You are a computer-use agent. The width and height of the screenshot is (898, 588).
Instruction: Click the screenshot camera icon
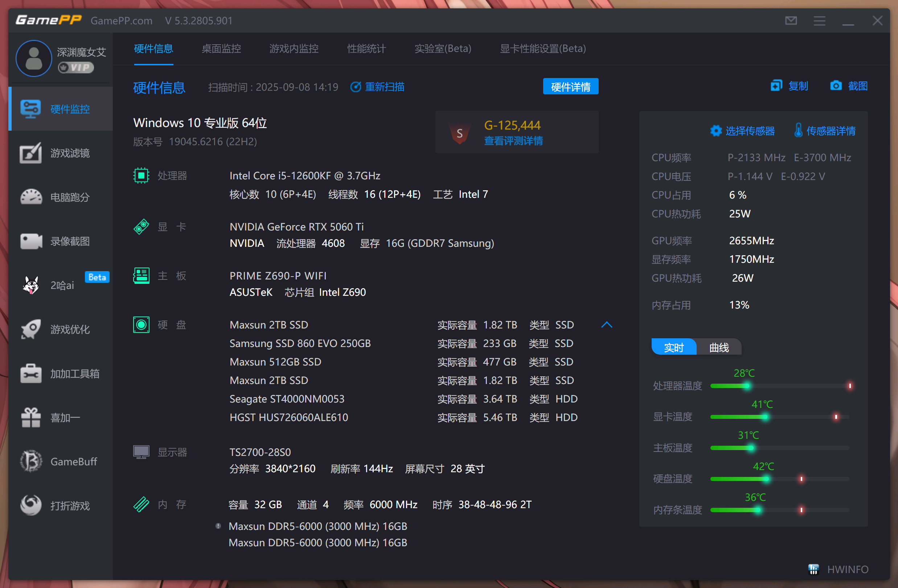pyautogui.click(x=835, y=86)
